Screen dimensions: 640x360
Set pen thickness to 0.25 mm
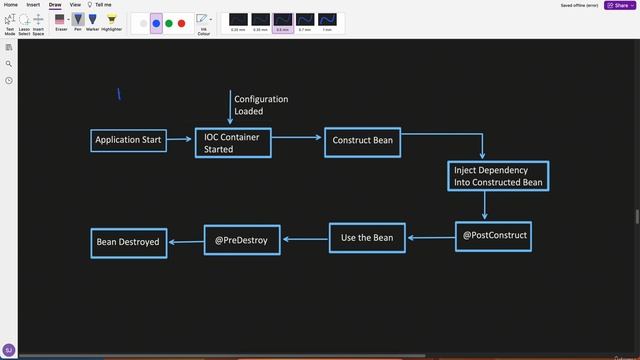(x=238, y=22)
